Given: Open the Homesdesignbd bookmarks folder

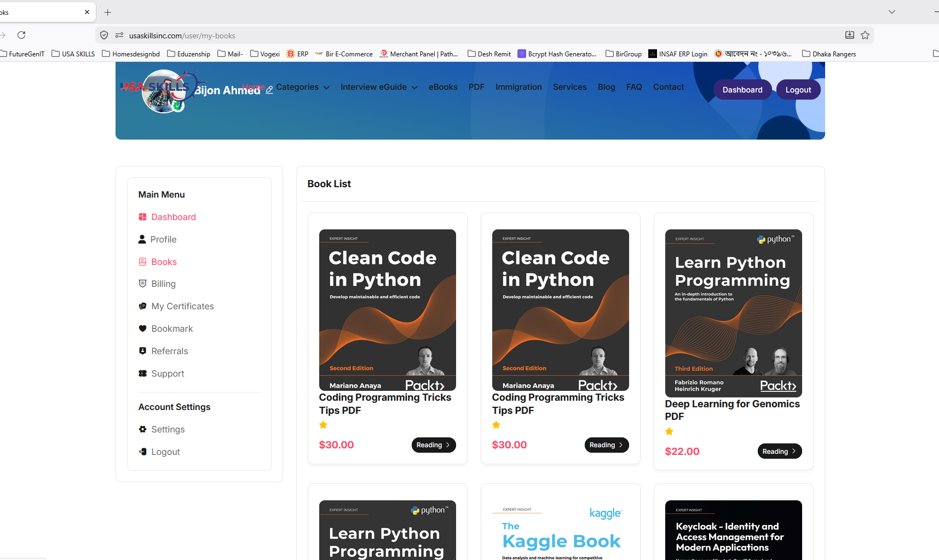Looking at the screenshot, I should point(131,54).
